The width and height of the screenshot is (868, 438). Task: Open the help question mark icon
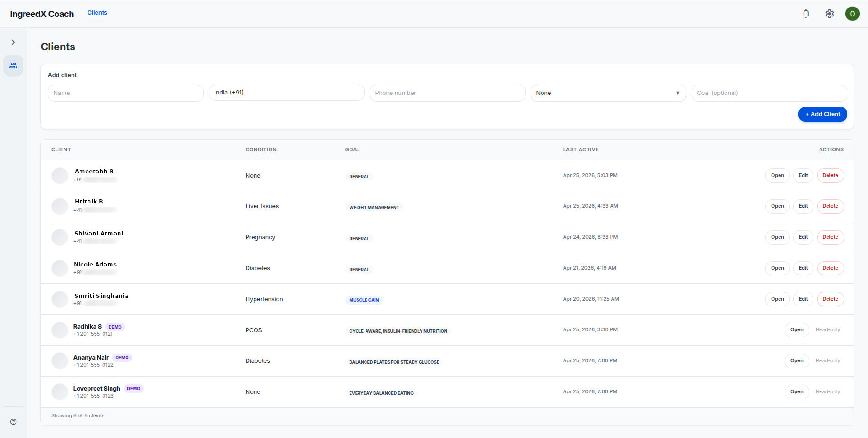[13, 422]
